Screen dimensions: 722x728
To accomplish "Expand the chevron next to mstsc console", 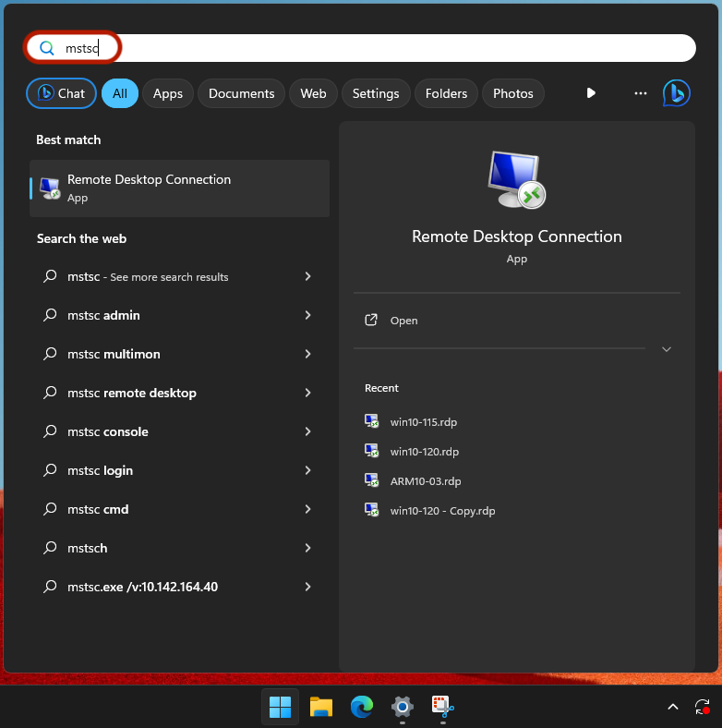I will pyautogui.click(x=307, y=431).
